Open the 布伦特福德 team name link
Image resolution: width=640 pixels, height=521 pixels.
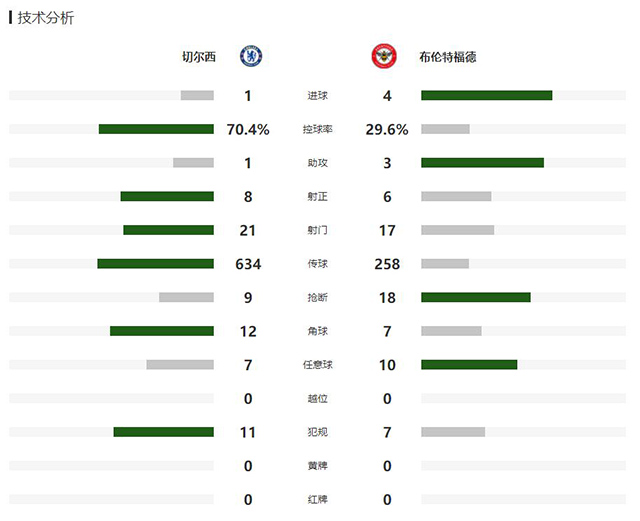click(x=447, y=57)
